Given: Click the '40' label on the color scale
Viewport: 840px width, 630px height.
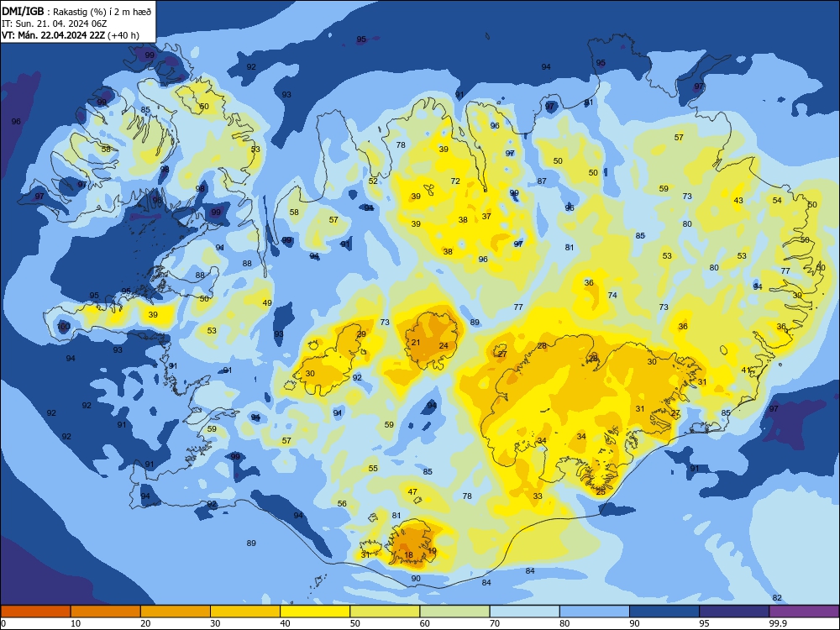Looking at the screenshot, I should [286, 623].
